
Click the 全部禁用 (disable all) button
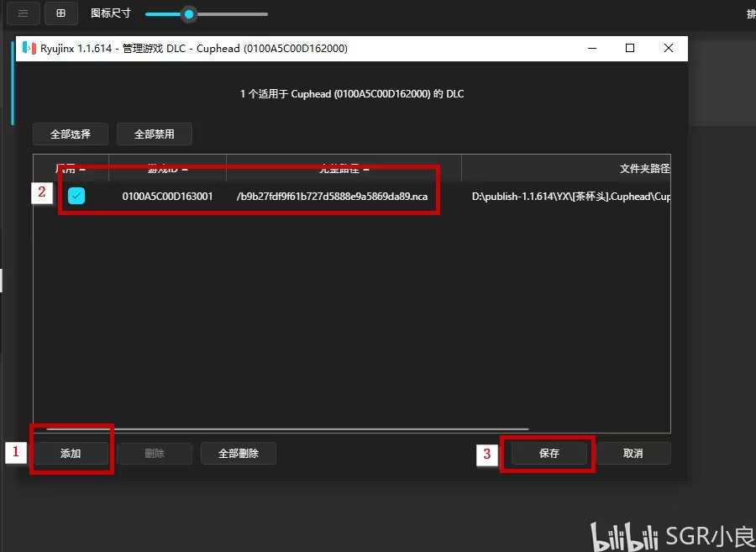pos(155,134)
